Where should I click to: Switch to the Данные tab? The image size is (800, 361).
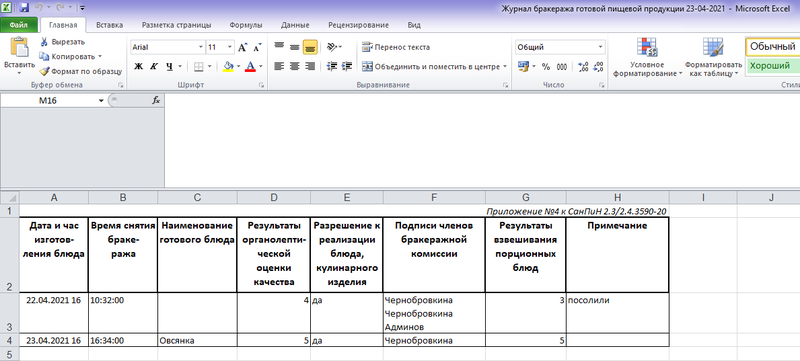pyautogui.click(x=295, y=25)
